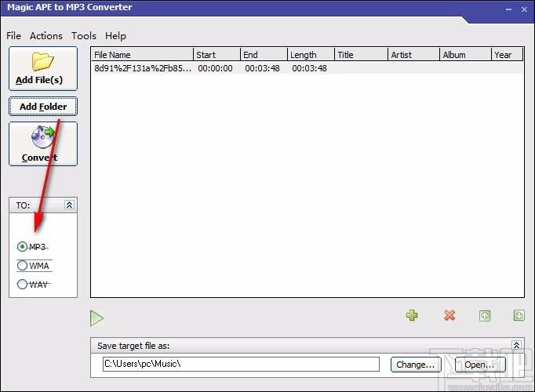535x392 pixels.
Task: Open the File menu
Action: 13,36
